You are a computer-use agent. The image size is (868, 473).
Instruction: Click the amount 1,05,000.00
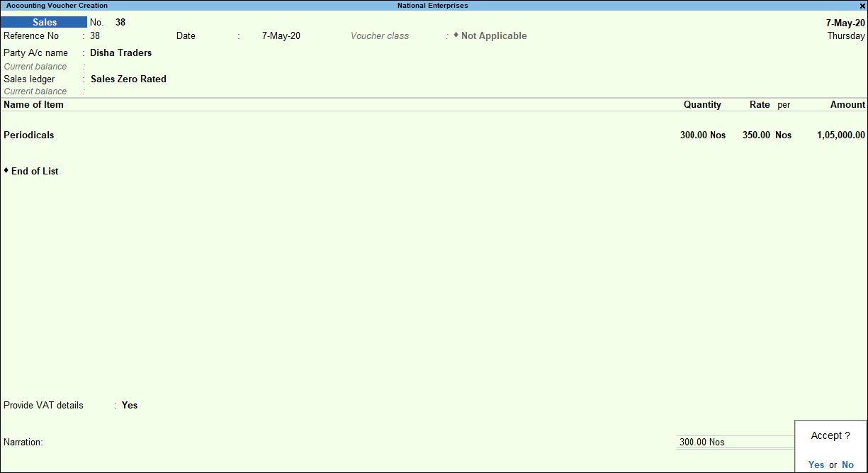pos(840,135)
